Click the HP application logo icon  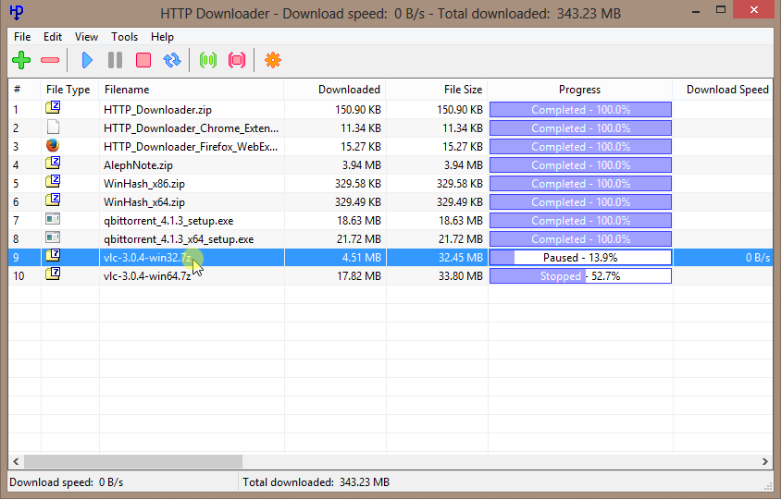click(16, 12)
